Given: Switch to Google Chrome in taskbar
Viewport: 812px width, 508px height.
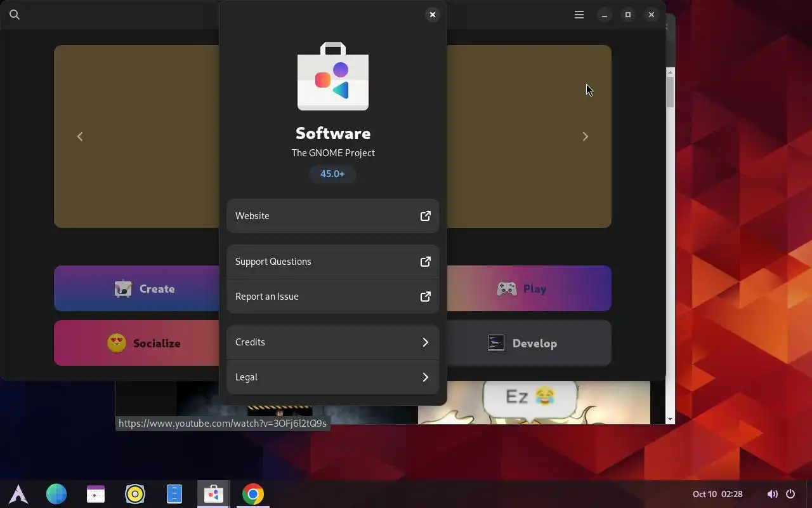Looking at the screenshot, I should pyautogui.click(x=252, y=494).
